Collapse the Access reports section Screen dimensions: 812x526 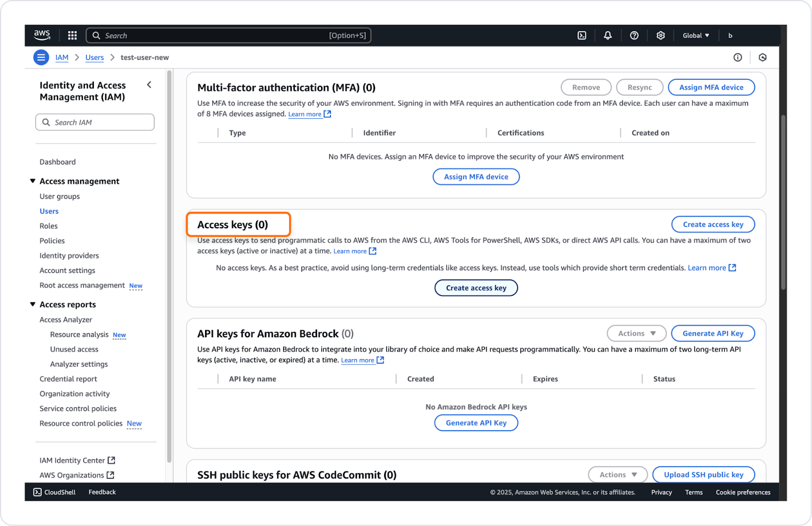(32, 304)
